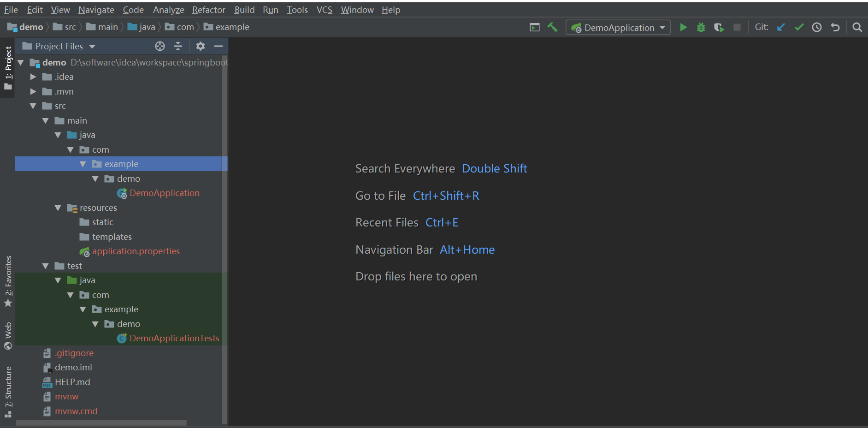Collapse the main folder
Viewport: 868px width, 428px height.
tap(46, 121)
